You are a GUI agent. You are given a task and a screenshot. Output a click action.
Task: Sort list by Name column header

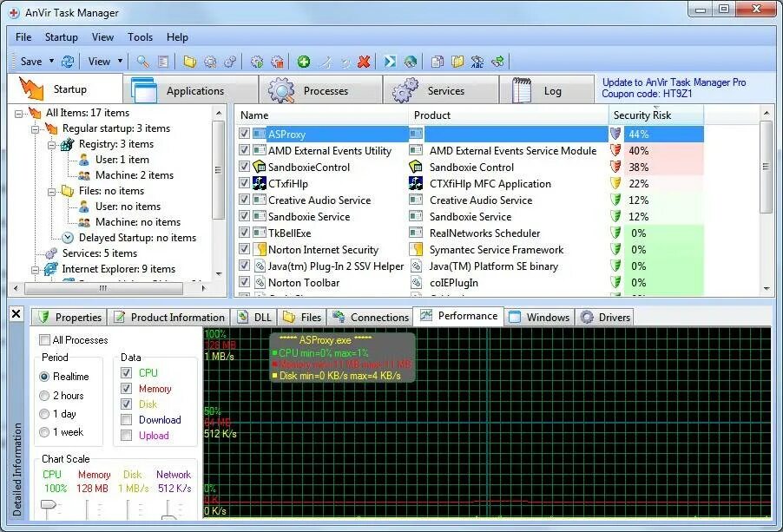(x=321, y=115)
